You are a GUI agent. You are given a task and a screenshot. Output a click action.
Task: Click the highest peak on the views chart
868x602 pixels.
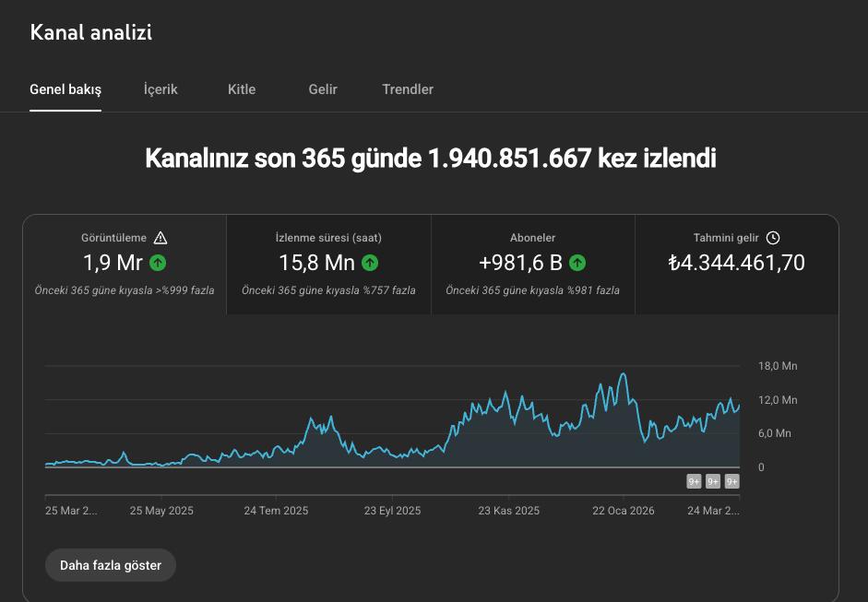coord(624,372)
